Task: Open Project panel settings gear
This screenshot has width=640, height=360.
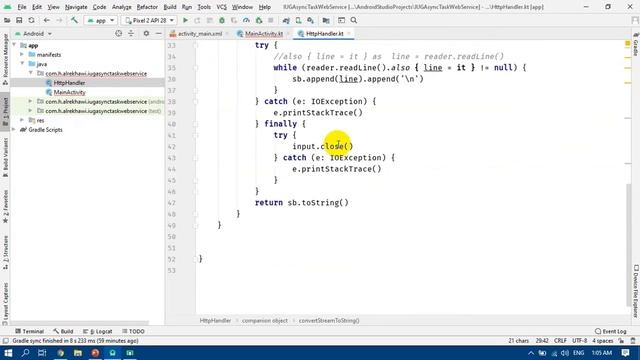Action: 146,33
